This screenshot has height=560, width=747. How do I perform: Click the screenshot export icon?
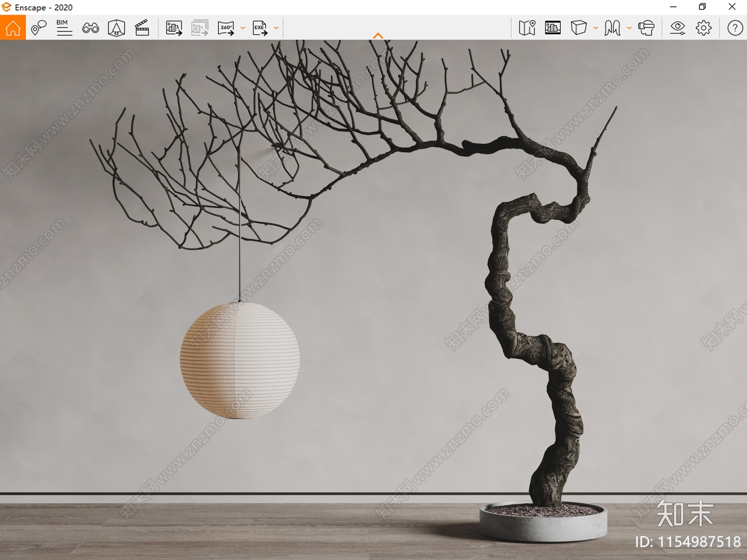pyautogui.click(x=174, y=28)
